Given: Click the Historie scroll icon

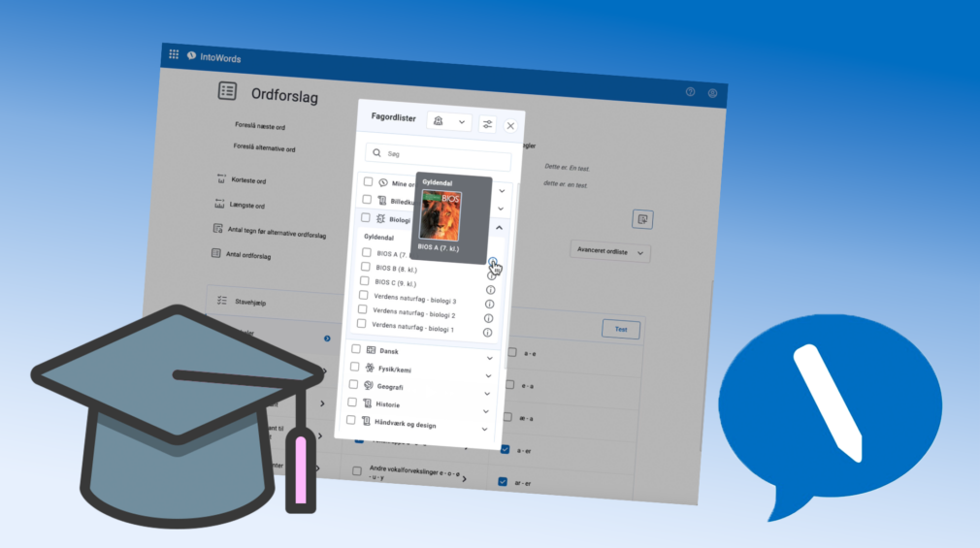Looking at the screenshot, I should point(368,403).
